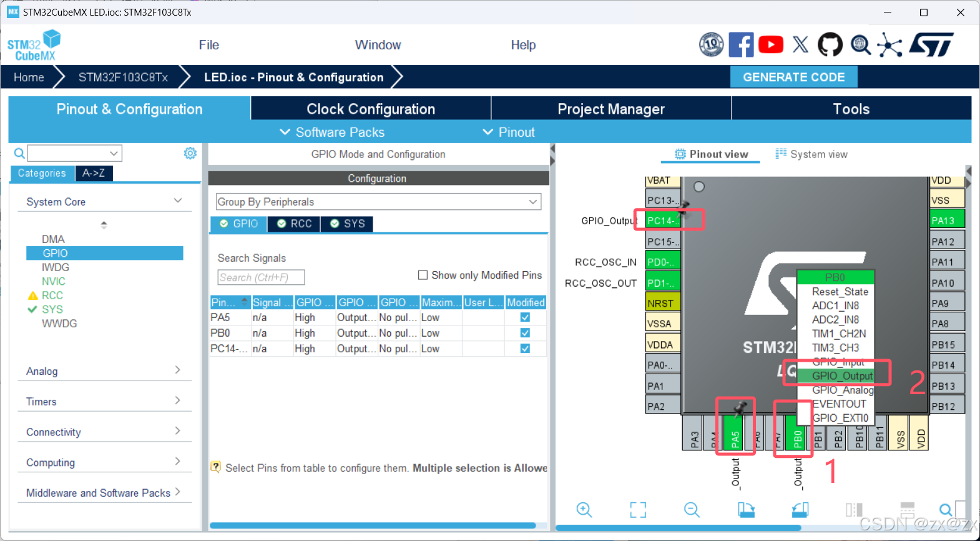This screenshot has width=980, height=541.
Task: Click the side-by-side flip view icon
Action: 854,510
